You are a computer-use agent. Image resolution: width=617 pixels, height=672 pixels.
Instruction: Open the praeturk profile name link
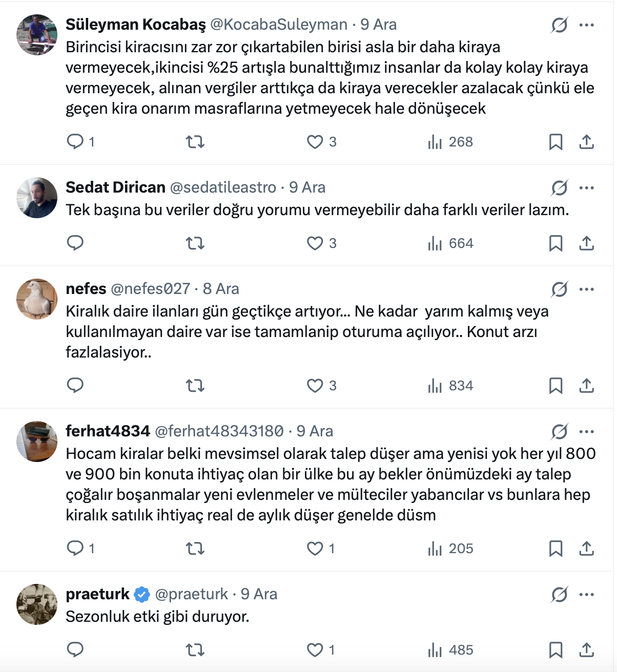coord(97,594)
